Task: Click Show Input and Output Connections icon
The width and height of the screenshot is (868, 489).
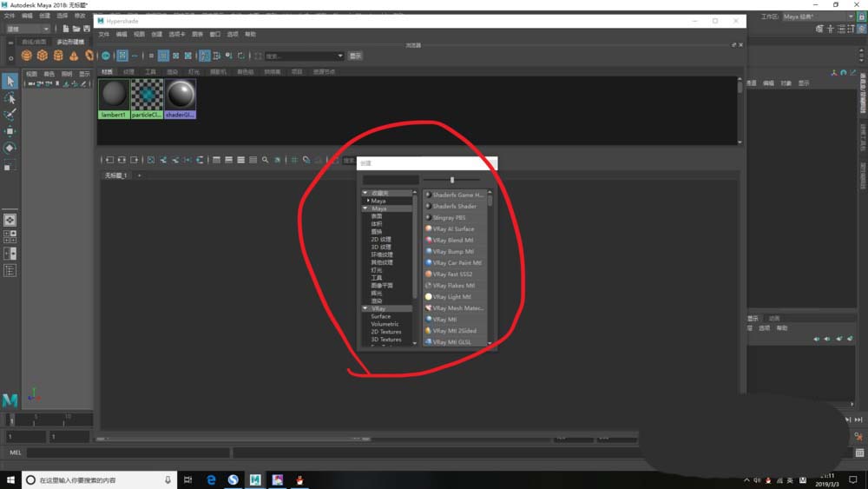Action: 122,160
